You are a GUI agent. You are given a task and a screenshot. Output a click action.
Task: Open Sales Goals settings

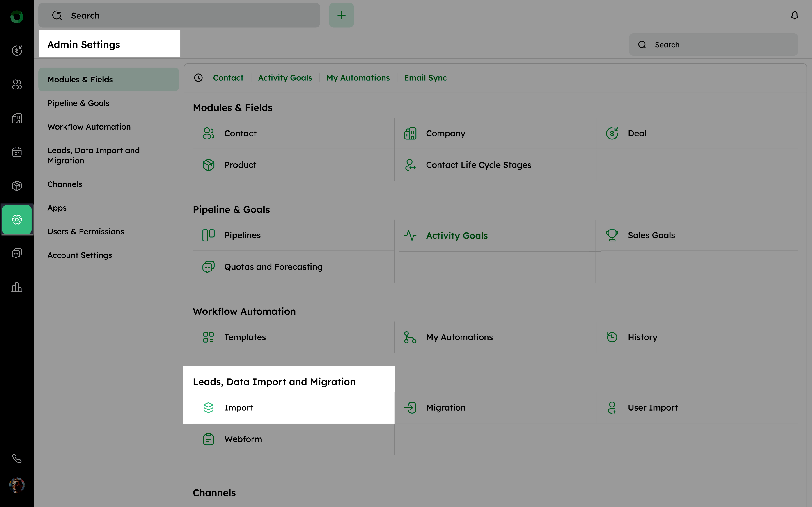coord(651,235)
